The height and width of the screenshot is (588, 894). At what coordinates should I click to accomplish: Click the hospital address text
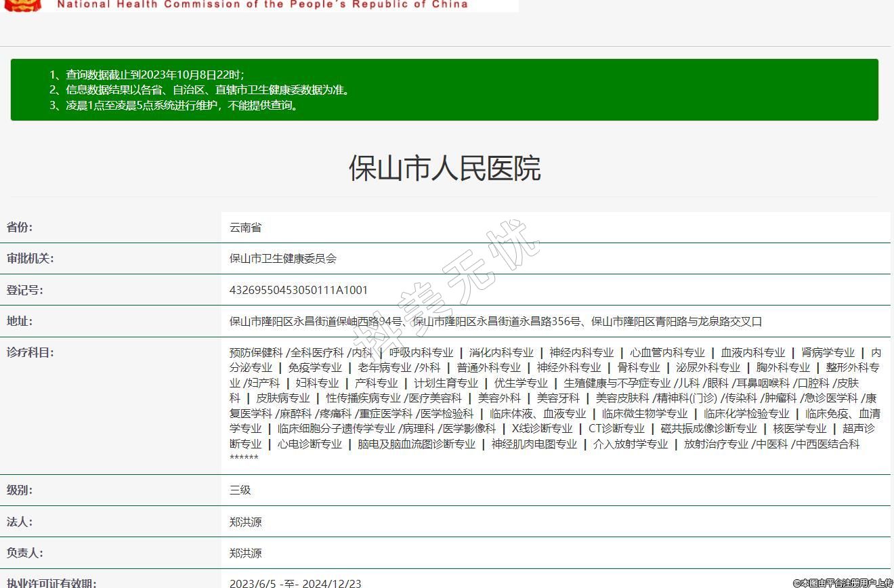tap(496, 321)
